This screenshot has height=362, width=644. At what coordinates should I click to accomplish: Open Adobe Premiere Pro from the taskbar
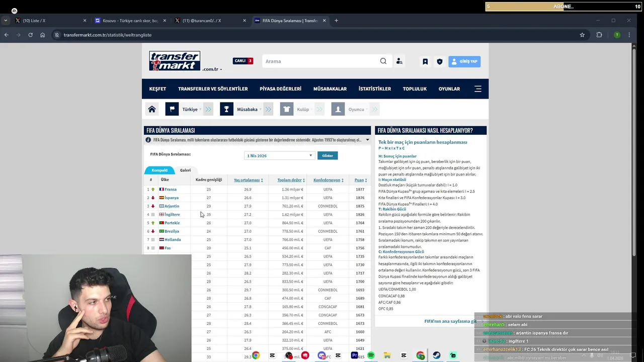pyautogui.click(x=354, y=355)
